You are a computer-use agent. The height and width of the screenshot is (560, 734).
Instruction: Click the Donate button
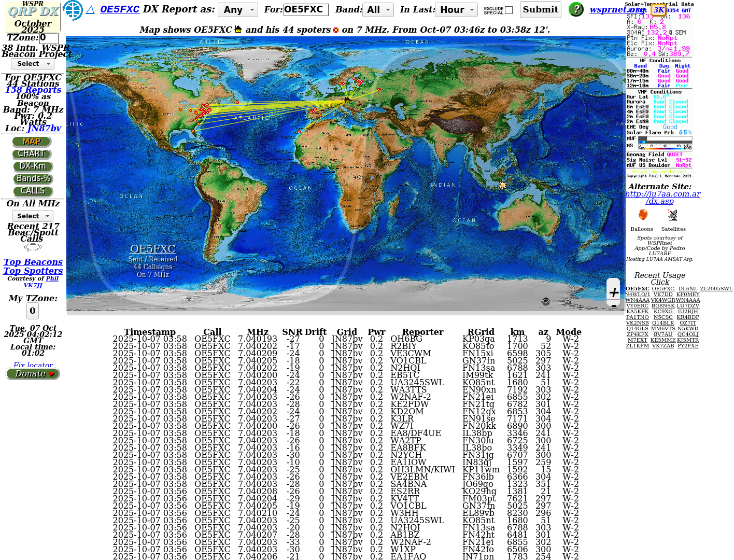point(33,374)
